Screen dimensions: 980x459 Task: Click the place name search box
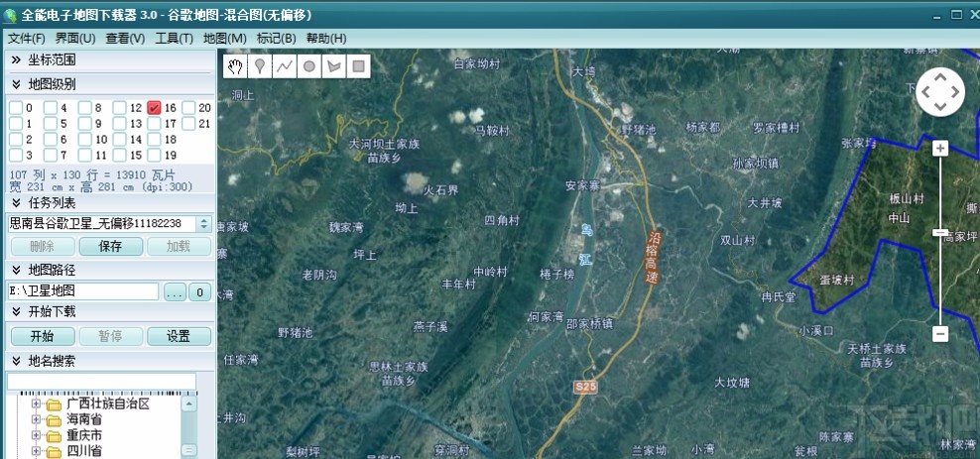coord(101,381)
